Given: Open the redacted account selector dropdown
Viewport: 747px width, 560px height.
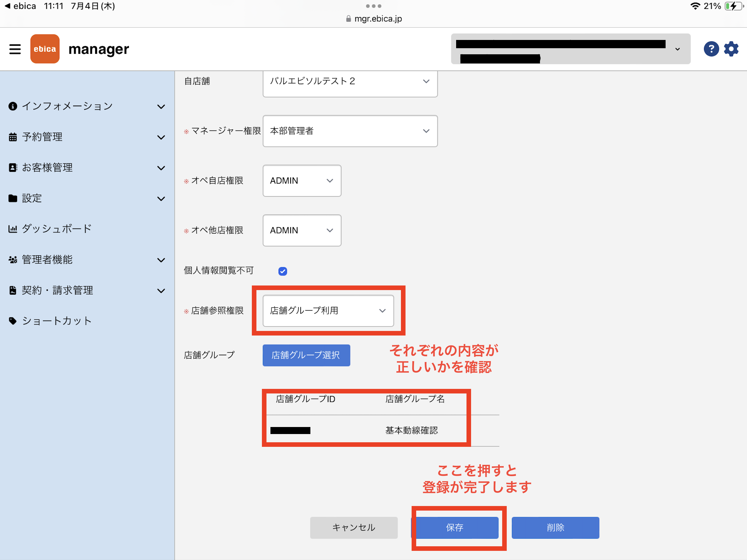Looking at the screenshot, I should coord(571,49).
